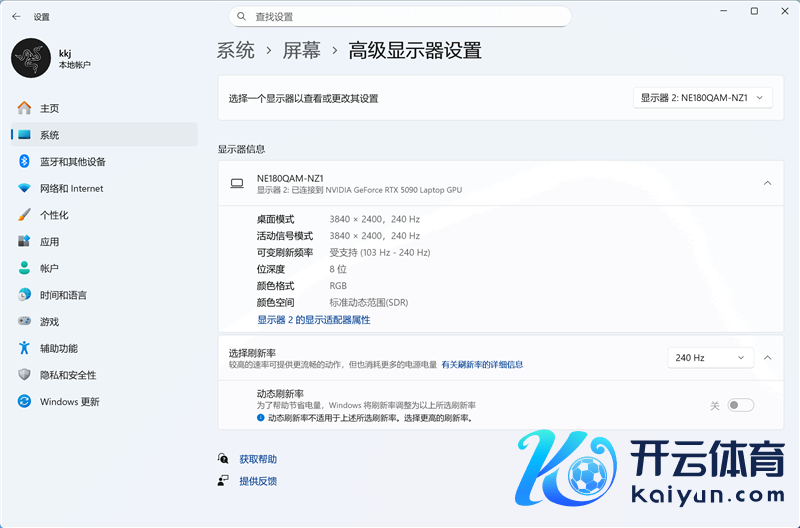This screenshot has width=800, height=528.
Task: Open 显示器 2 的显示适配器属性 link
Action: pos(313,320)
